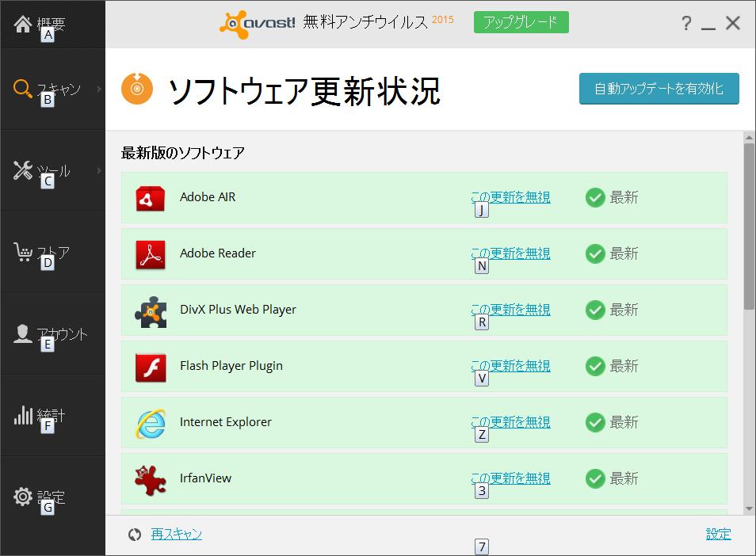Click green check icon for IrfanView

click(595, 478)
